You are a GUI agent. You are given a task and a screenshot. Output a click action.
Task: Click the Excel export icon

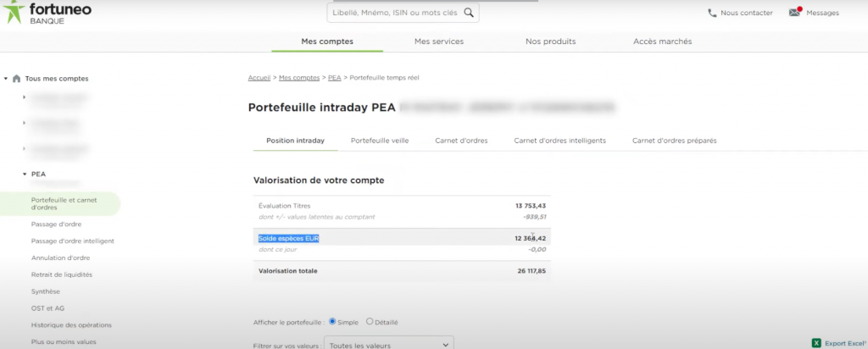tap(816, 343)
